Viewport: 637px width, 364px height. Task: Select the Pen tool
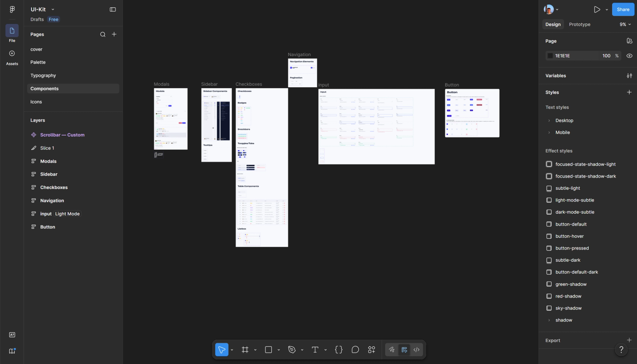292,350
